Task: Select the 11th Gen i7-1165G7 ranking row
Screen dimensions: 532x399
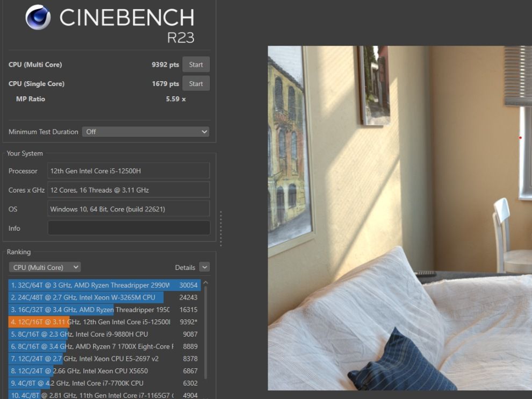Action: [104, 395]
